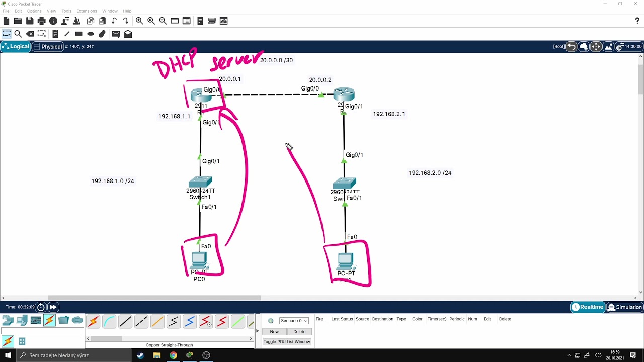Open Chrome from the taskbar
Image resolution: width=644 pixels, height=362 pixels.
click(x=173, y=355)
